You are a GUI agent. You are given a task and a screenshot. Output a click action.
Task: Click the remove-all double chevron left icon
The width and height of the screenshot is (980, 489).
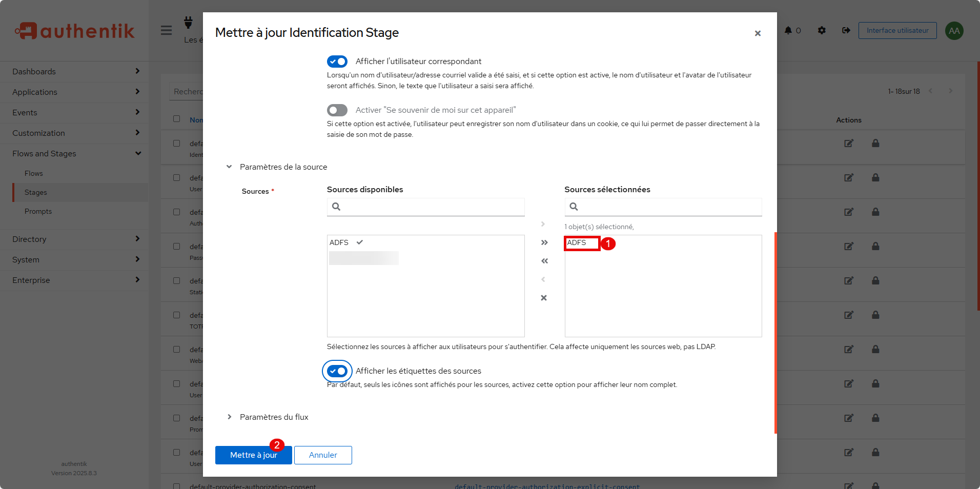coord(544,261)
